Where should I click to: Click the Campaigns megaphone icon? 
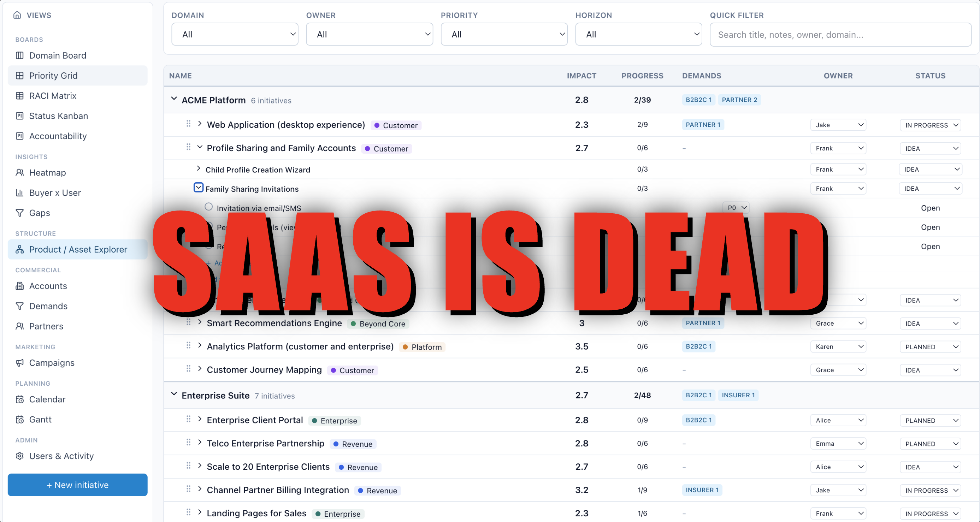(x=19, y=363)
